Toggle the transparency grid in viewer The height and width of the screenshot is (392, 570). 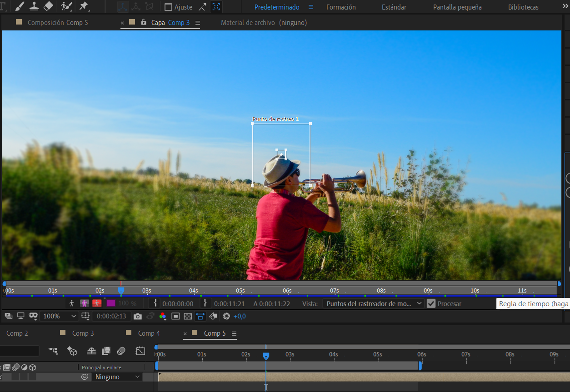(x=188, y=316)
